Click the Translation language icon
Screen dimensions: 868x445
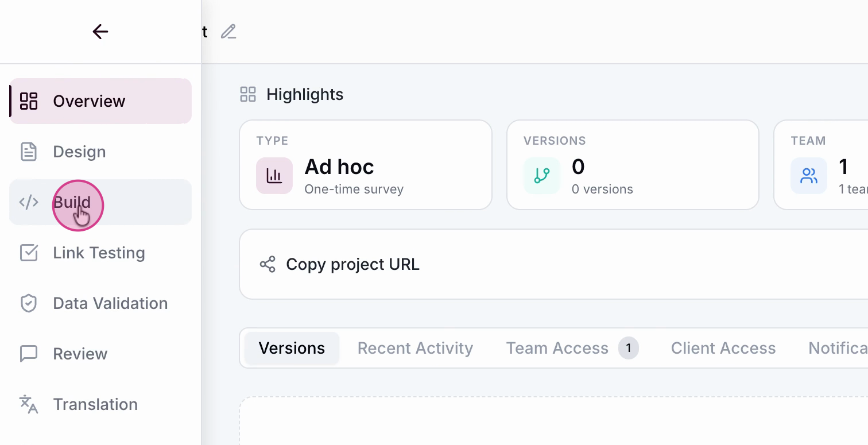pos(29,404)
